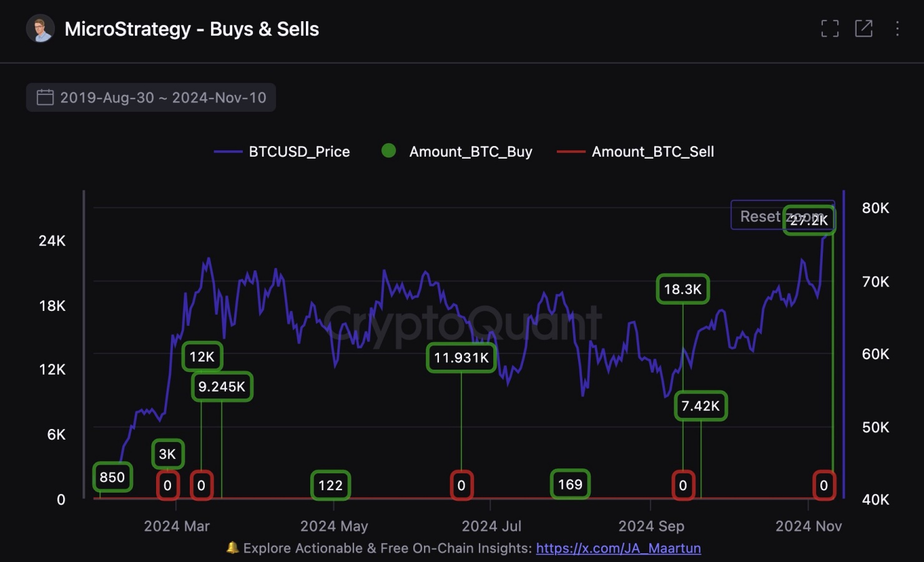Image resolution: width=924 pixels, height=562 pixels.
Task: Click the 2024 Mar axis label
Action: point(177,526)
